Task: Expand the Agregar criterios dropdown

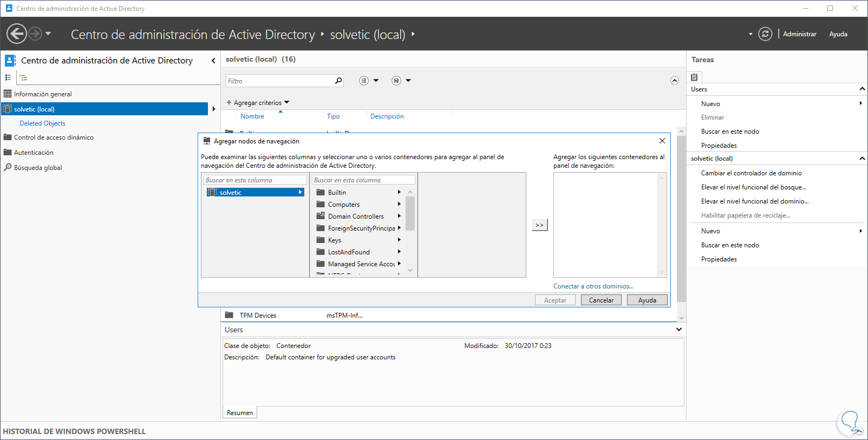Action: click(x=258, y=102)
